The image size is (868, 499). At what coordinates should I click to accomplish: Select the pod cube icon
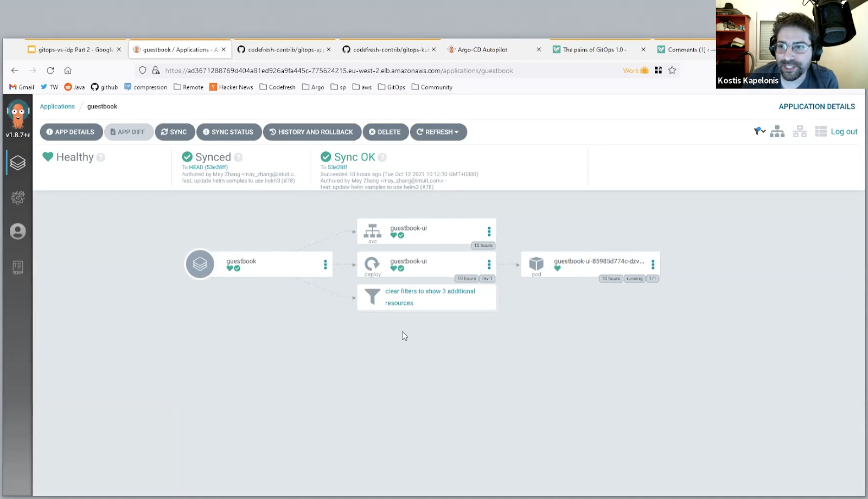click(x=536, y=264)
